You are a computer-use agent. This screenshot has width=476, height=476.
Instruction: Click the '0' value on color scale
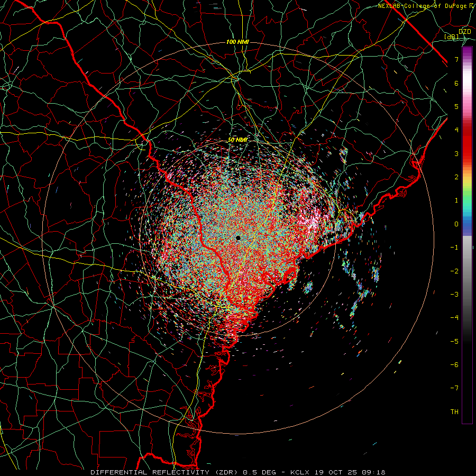[456, 224]
